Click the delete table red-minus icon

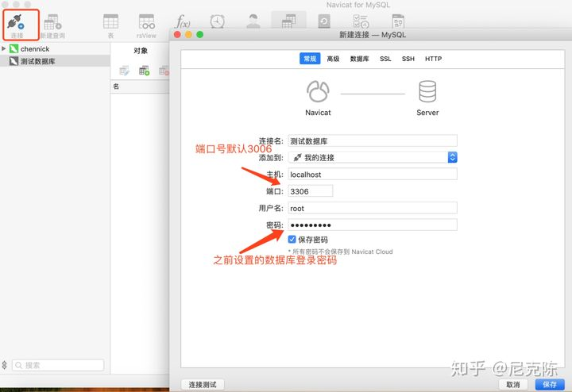click(164, 71)
